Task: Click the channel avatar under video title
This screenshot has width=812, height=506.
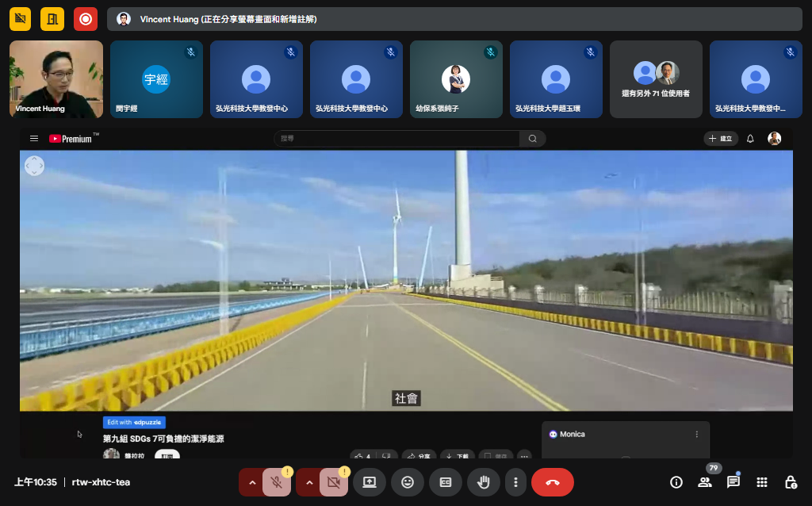Action: 111,454
